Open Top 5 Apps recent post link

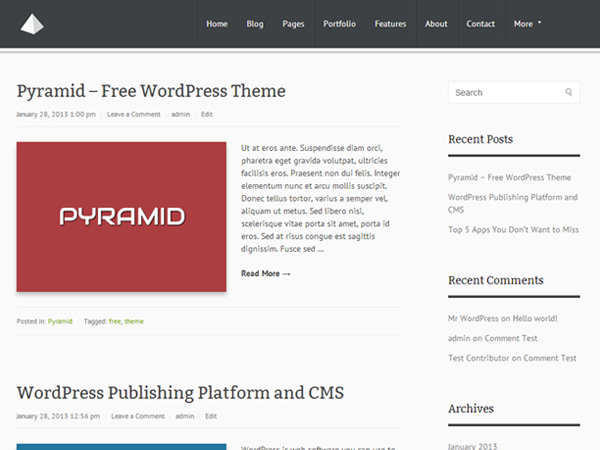click(x=513, y=229)
